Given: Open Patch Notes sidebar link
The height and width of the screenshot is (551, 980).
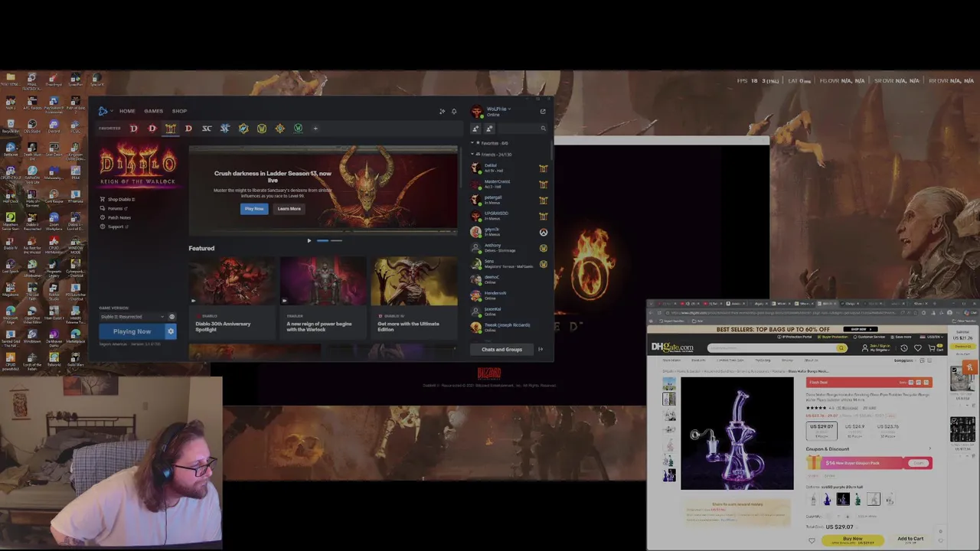Looking at the screenshot, I should coord(116,217).
